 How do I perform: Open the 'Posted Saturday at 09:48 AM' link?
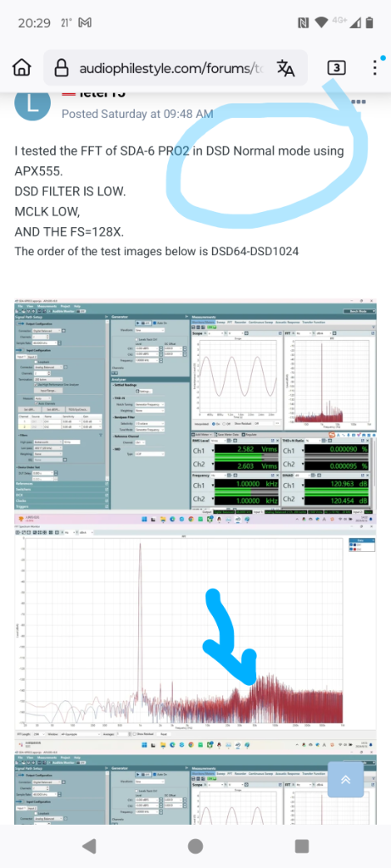137,114
